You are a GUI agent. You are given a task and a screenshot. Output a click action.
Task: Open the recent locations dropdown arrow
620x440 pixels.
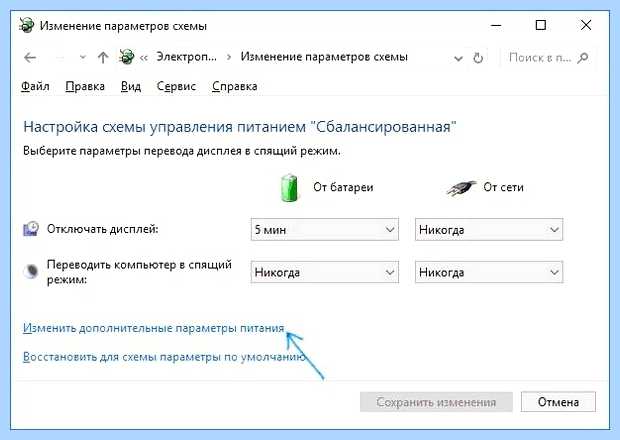(83, 58)
